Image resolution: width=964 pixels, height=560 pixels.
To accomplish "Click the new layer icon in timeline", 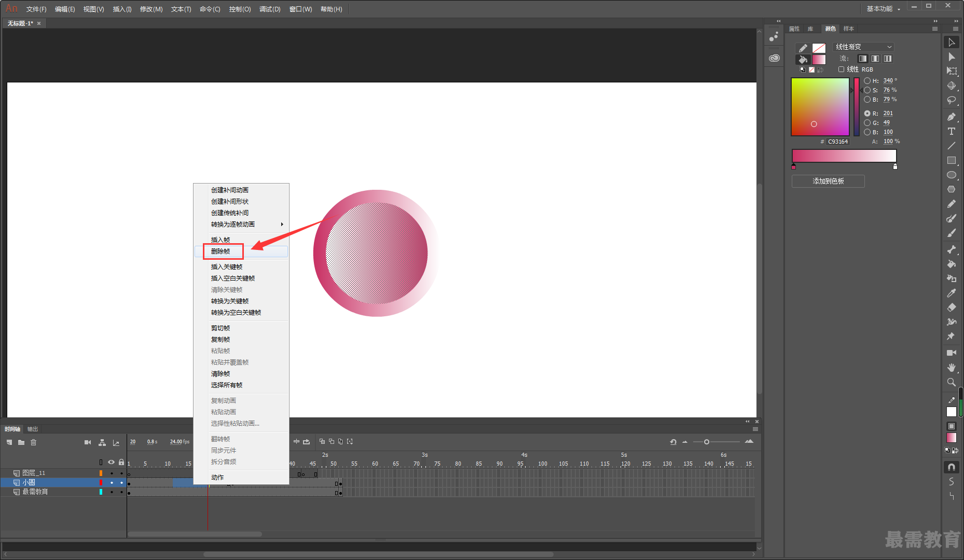I will point(9,442).
